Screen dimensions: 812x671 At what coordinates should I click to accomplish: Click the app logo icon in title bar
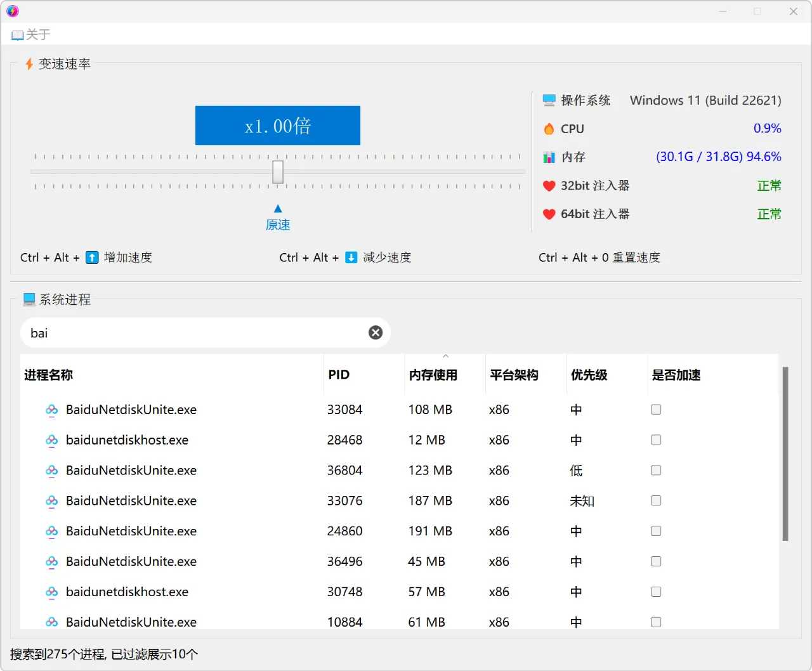coord(13,11)
